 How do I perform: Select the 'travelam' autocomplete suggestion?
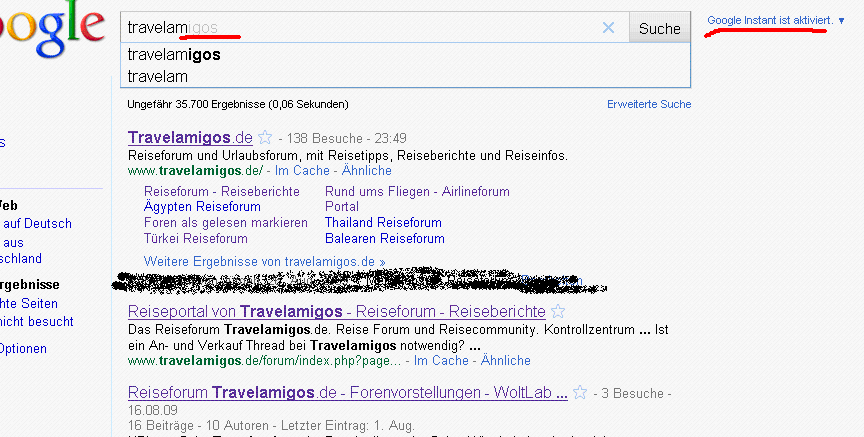point(158,75)
